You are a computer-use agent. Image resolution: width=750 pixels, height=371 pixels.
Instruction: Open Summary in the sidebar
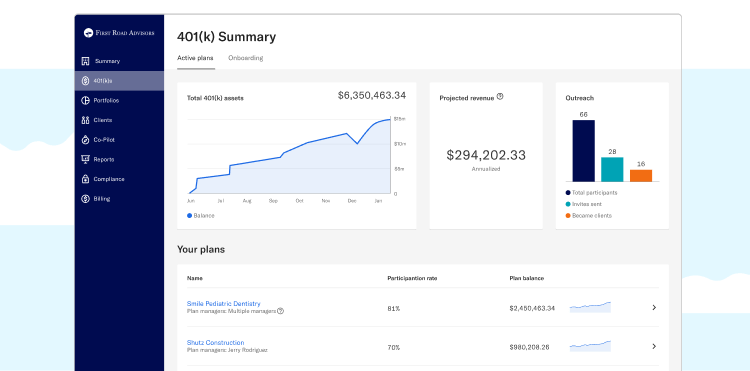click(119, 61)
